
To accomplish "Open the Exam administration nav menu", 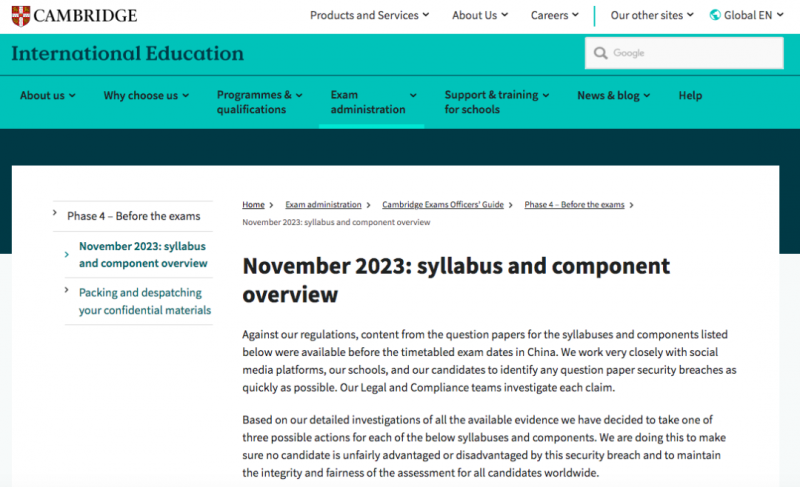I will click(373, 102).
